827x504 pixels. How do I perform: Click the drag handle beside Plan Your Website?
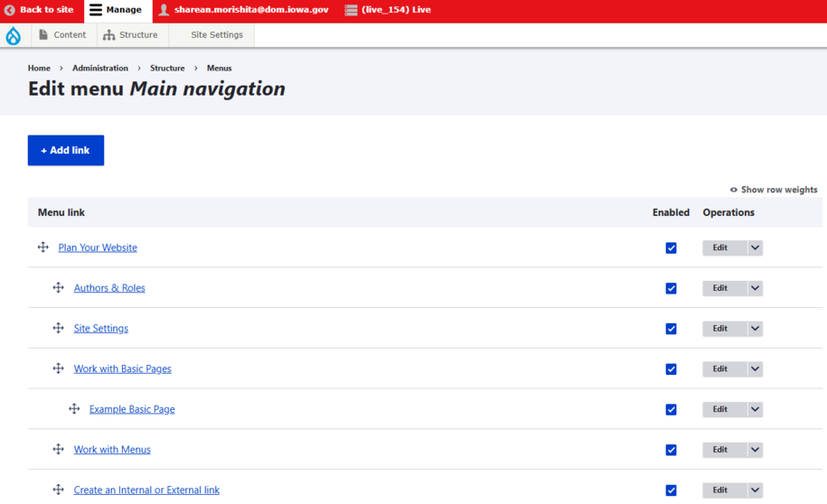coord(42,247)
